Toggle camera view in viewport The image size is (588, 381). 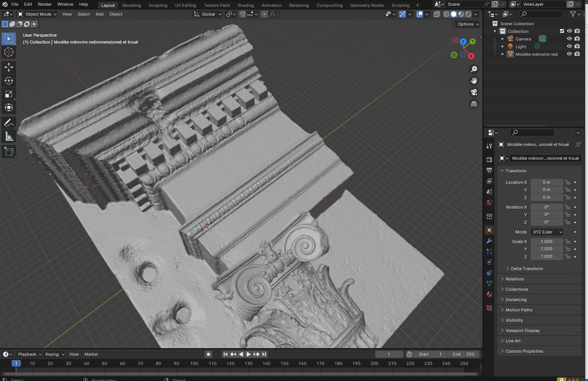click(474, 92)
